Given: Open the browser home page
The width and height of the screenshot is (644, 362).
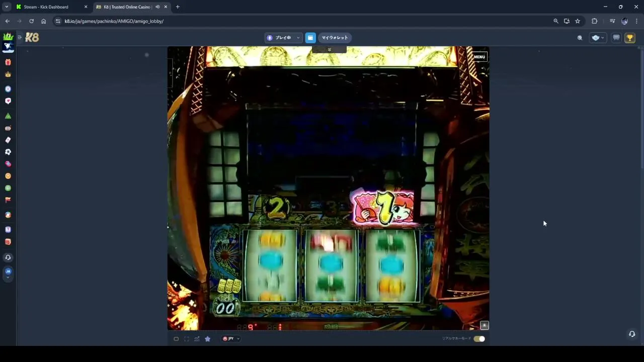Looking at the screenshot, I should pyautogui.click(x=43, y=21).
